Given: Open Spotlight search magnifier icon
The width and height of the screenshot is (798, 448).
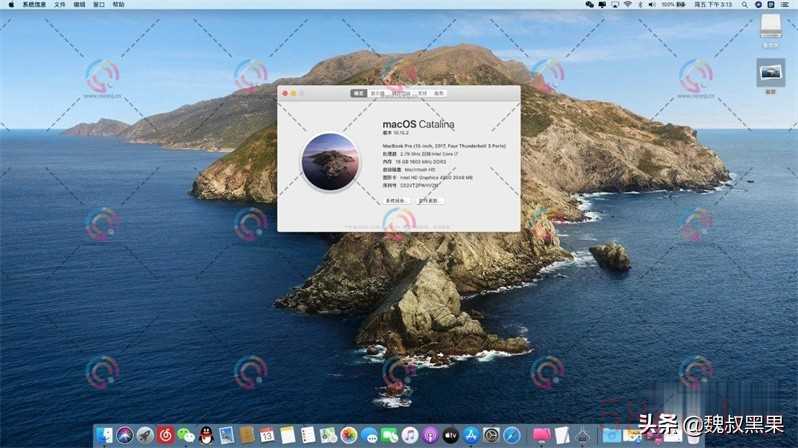Looking at the screenshot, I should 745,4.
